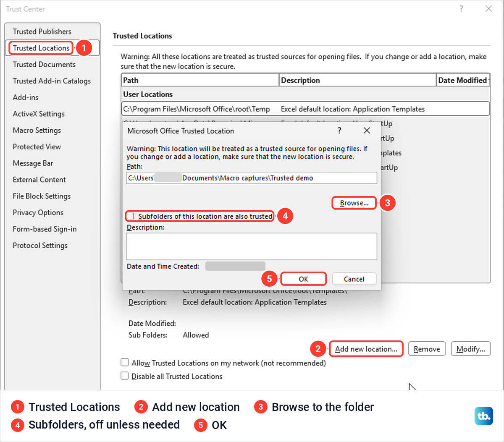Check Disable all Trusted Locations
Screen dimensions: 504x442
pyautogui.click(x=125, y=376)
